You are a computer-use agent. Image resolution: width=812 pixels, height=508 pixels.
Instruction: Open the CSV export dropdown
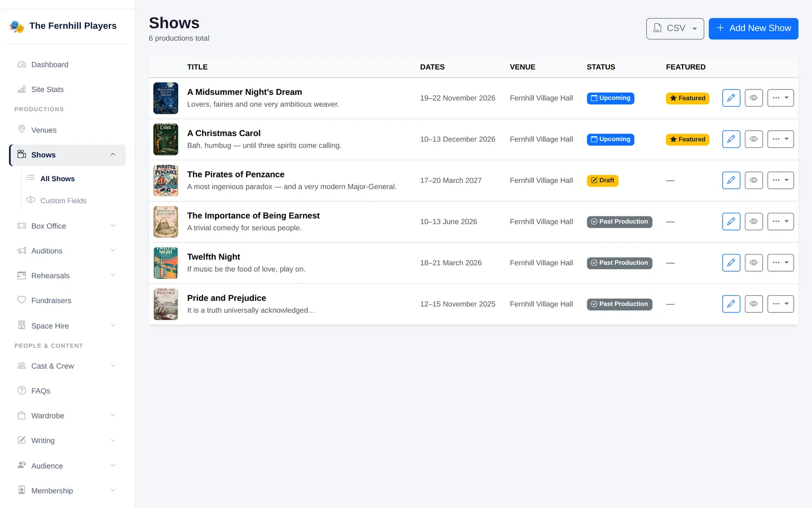(675, 28)
